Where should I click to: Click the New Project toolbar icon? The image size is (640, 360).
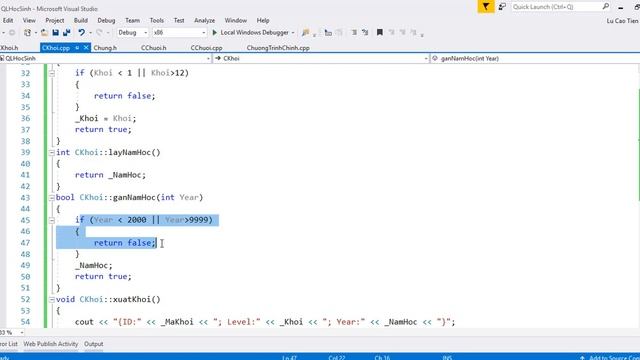pyautogui.click(x=27, y=33)
